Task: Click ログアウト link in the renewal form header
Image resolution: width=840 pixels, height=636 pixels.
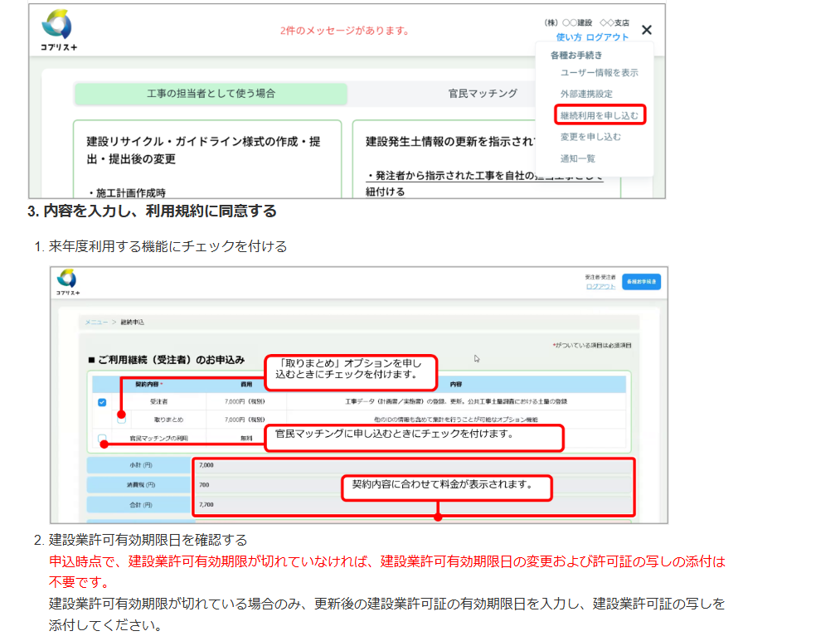Action: click(x=600, y=286)
